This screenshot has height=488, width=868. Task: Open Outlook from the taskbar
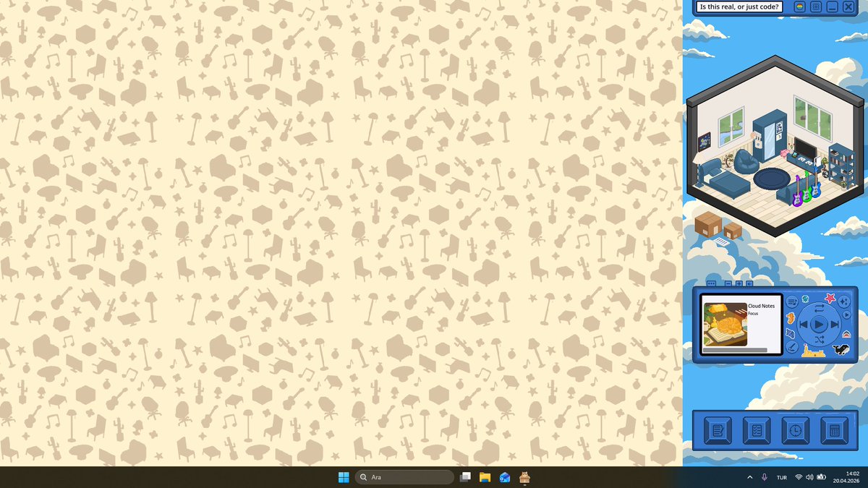tap(505, 477)
